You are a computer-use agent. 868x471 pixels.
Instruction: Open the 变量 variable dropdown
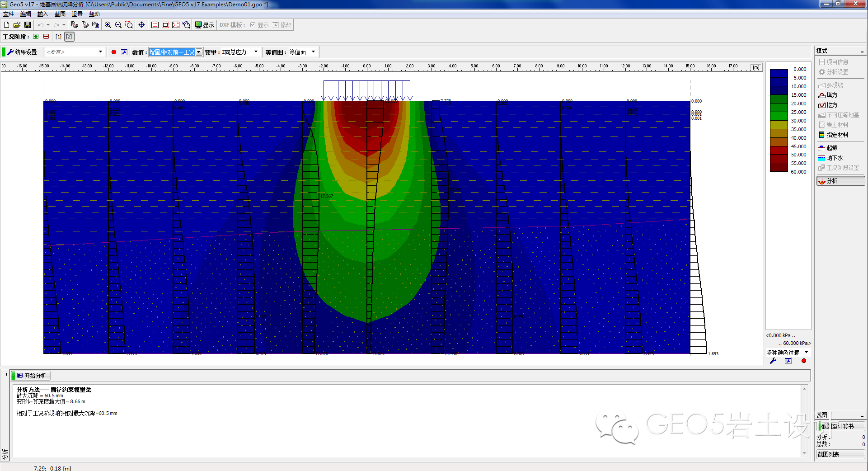coord(240,52)
